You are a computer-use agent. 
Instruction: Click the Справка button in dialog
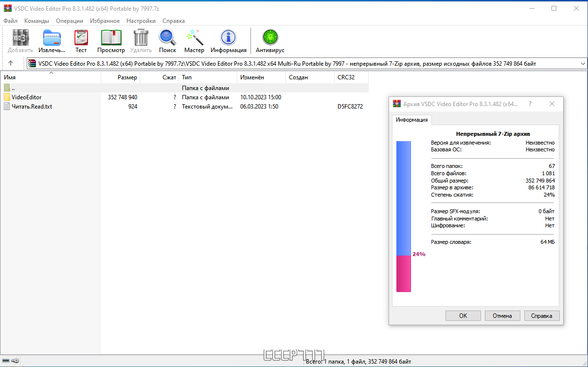[542, 316]
